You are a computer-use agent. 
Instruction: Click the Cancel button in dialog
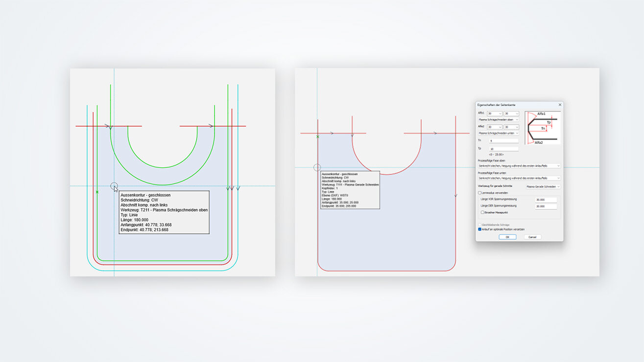coord(533,237)
